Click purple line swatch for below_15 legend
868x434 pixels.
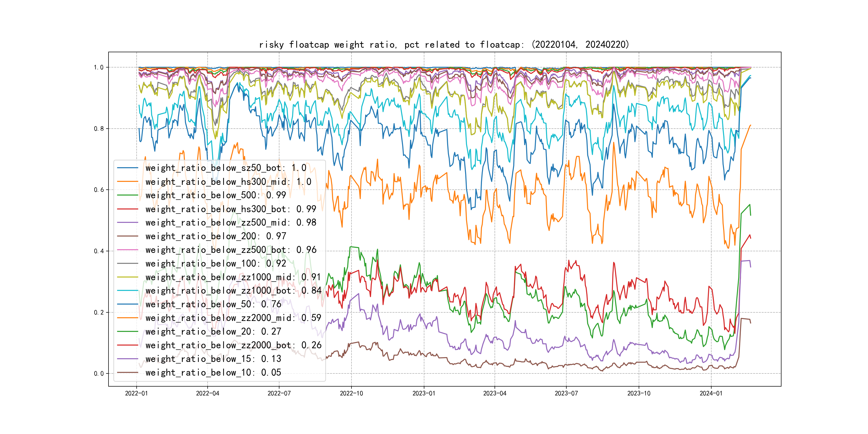click(x=127, y=359)
